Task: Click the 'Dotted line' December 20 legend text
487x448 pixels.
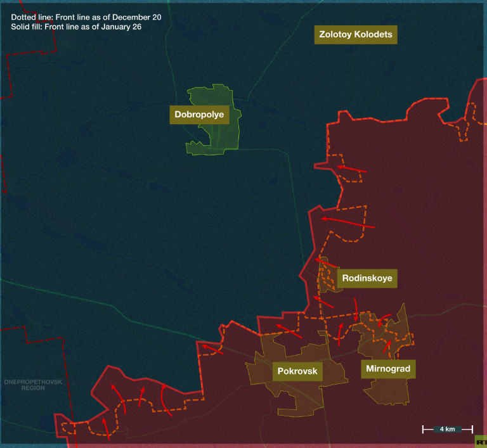Action: (86, 17)
